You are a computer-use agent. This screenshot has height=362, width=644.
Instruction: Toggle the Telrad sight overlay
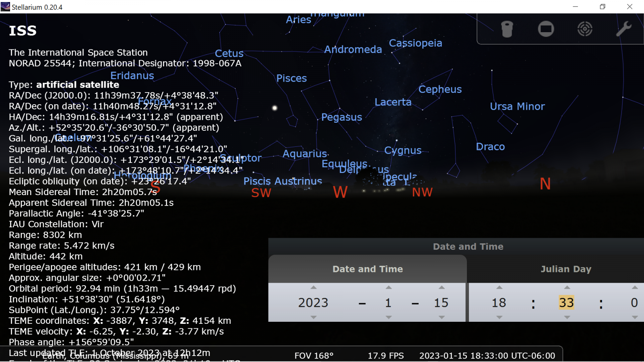tap(584, 29)
